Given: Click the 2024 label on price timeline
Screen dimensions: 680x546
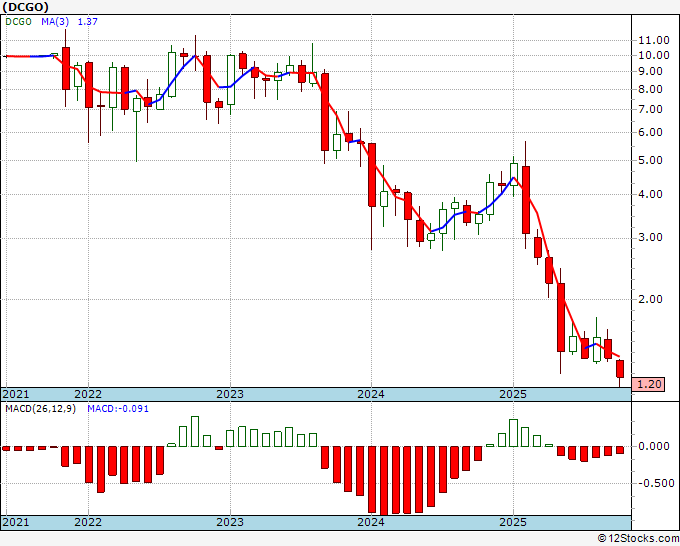Looking at the screenshot, I should [x=371, y=394].
